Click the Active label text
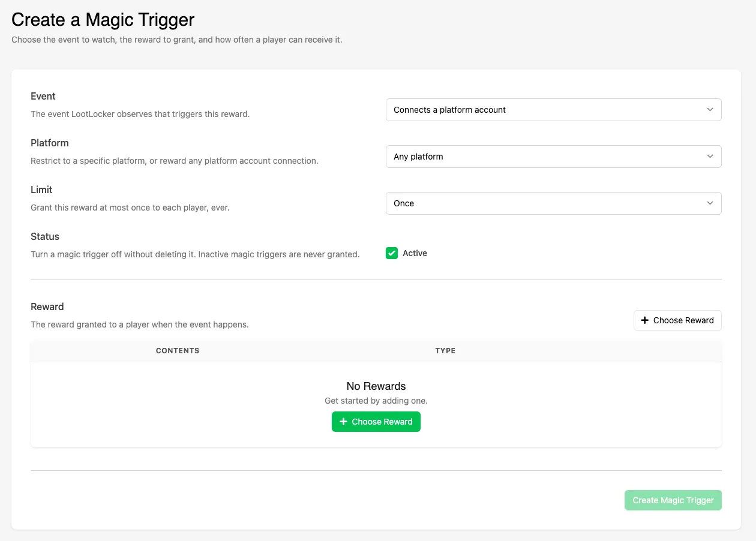756x541 pixels. pos(415,253)
